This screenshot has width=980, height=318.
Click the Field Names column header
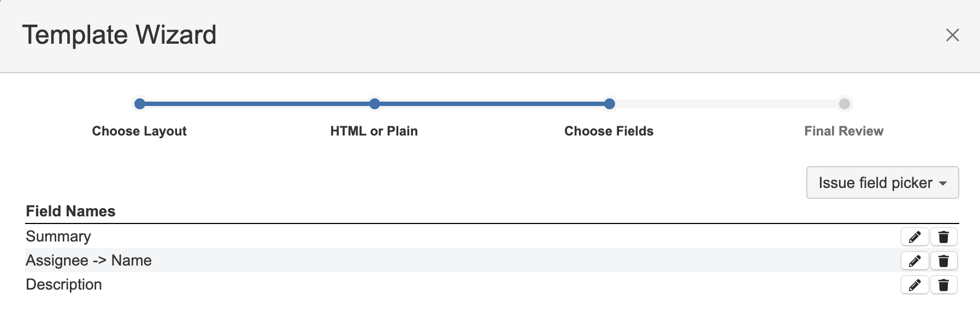pos(70,211)
